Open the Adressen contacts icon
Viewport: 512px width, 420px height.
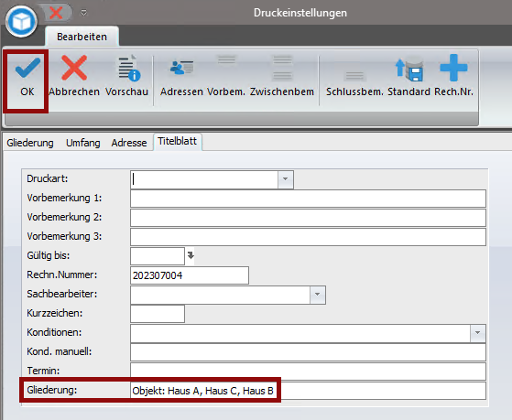tap(181, 68)
